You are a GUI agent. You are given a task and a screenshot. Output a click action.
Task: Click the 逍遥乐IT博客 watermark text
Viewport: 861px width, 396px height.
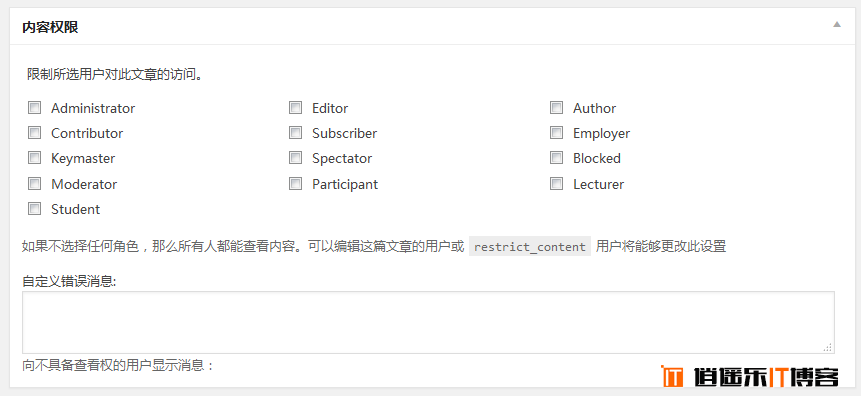pyautogui.click(x=765, y=376)
